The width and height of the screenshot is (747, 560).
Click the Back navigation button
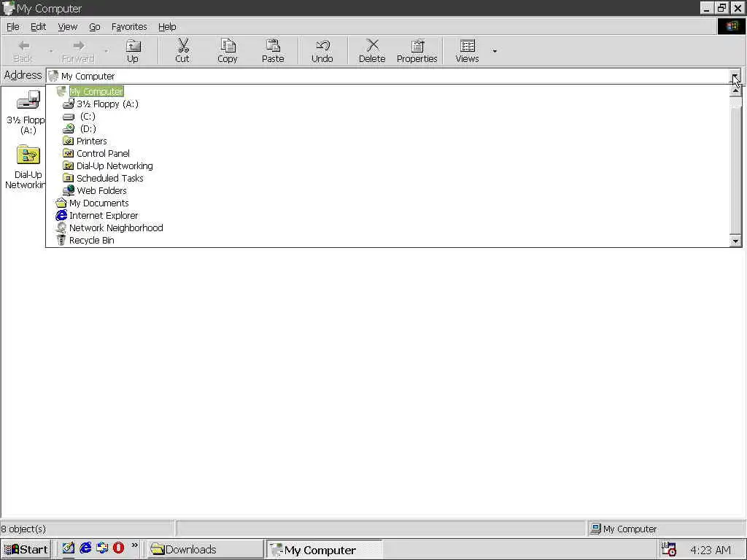pyautogui.click(x=23, y=51)
